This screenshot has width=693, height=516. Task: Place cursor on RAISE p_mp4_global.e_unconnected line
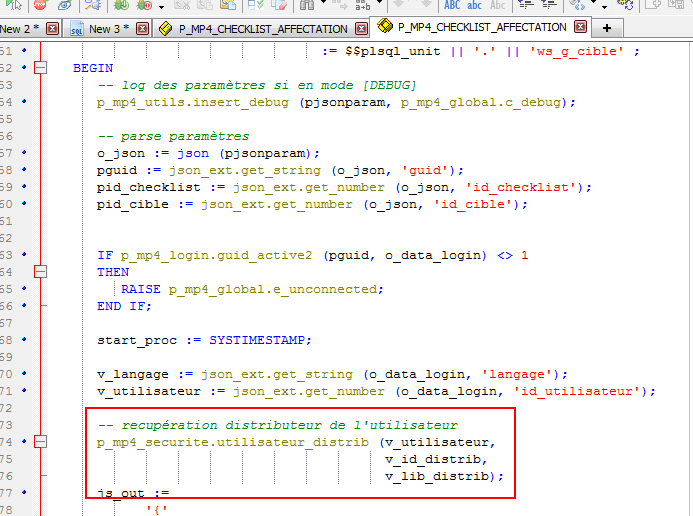(x=252, y=289)
